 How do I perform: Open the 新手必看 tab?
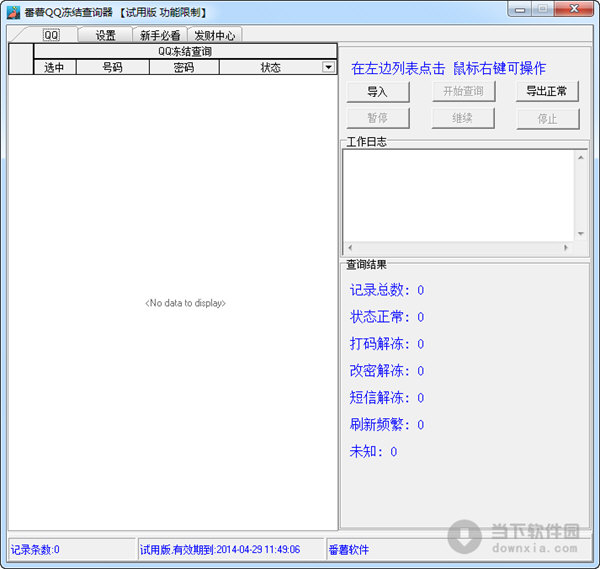point(160,35)
